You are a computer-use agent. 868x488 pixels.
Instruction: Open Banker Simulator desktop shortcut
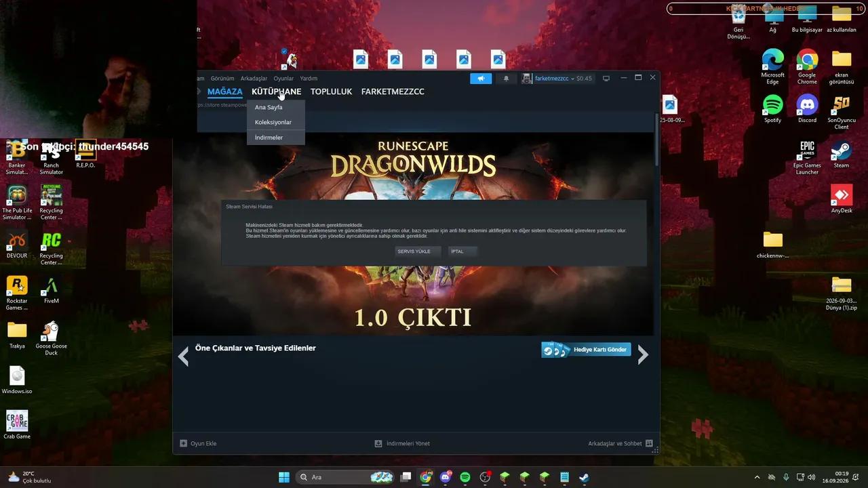(x=17, y=158)
